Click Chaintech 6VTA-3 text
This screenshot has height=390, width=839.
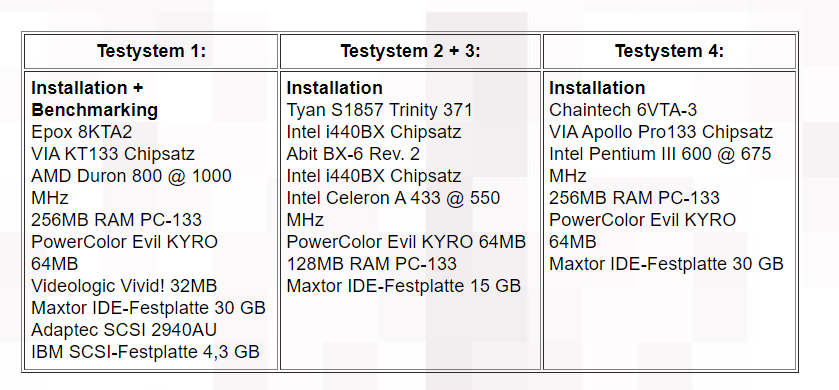point(623,110)
